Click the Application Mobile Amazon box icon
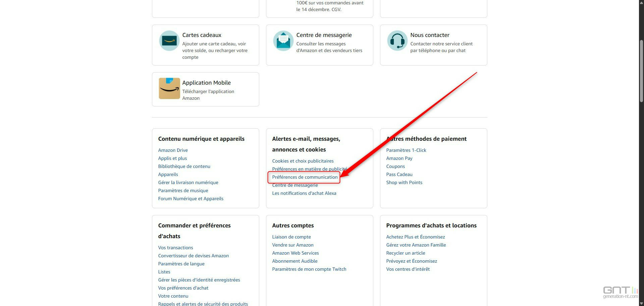 [x=169, y=88]
